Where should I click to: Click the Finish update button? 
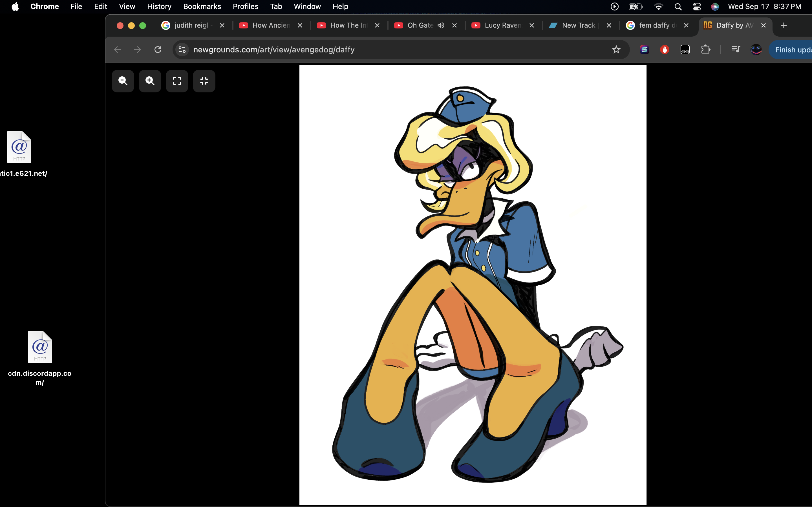click(x=792, y=50)
